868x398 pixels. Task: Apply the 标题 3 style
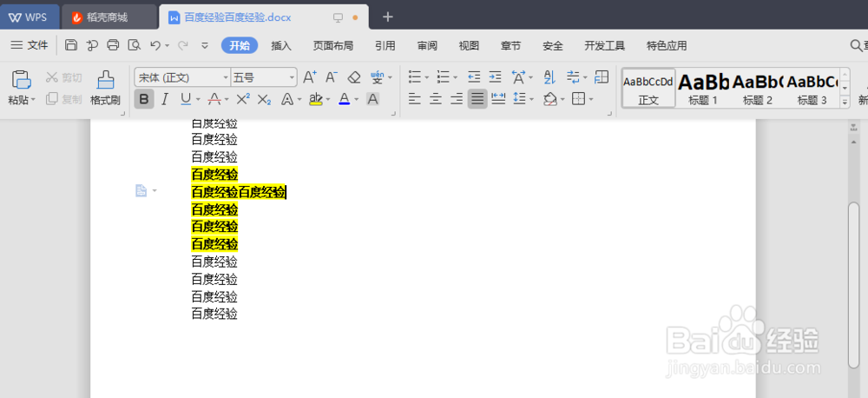point(812,88)
